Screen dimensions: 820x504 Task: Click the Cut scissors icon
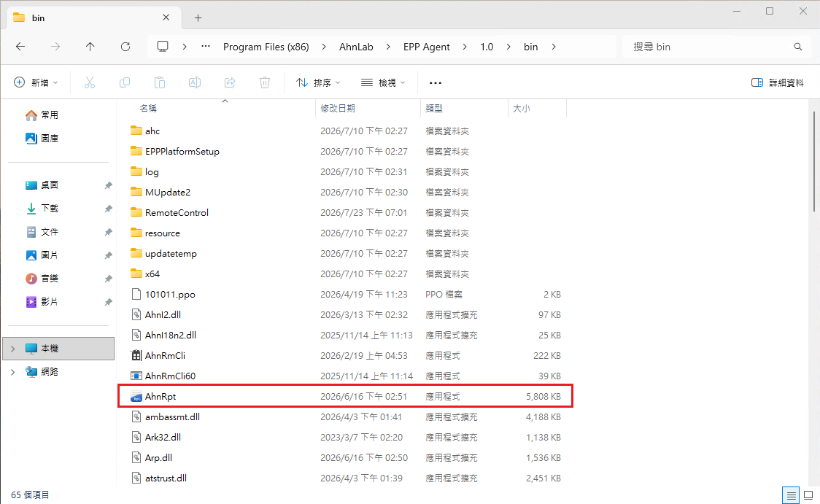[x=90, y=82]
